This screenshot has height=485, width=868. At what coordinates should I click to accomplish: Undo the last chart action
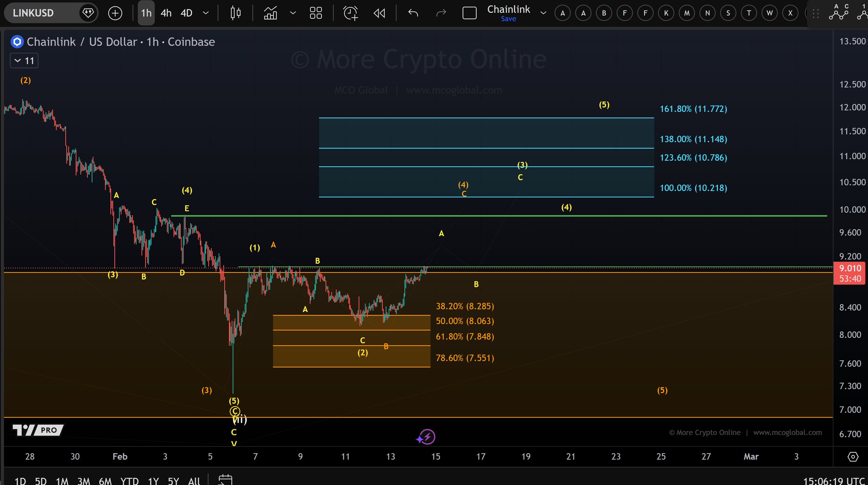(x=413, y=13)
